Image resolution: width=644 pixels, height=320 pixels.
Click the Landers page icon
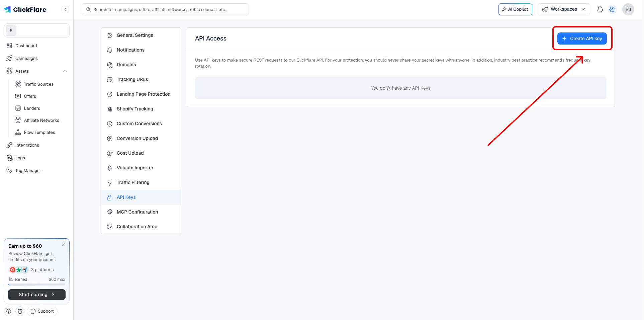tap(18, 108)
